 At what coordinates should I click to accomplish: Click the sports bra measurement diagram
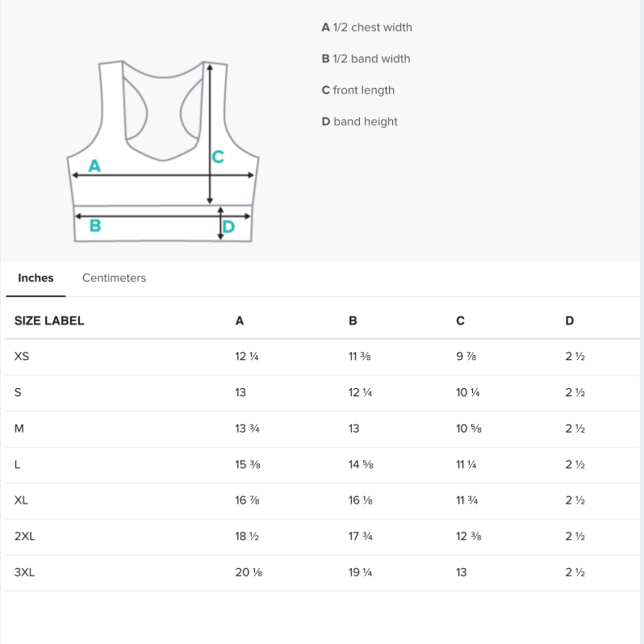pyautogui.click(x=163, y=151)
